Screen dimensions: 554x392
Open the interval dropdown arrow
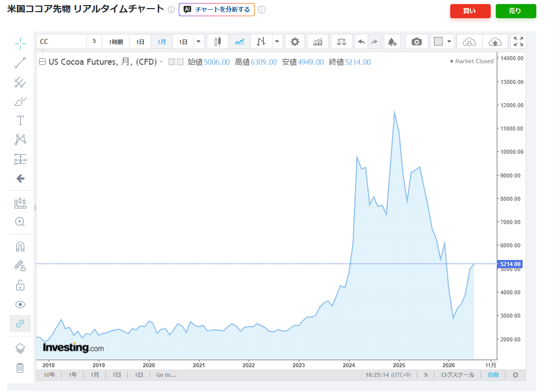coord(199,41)
